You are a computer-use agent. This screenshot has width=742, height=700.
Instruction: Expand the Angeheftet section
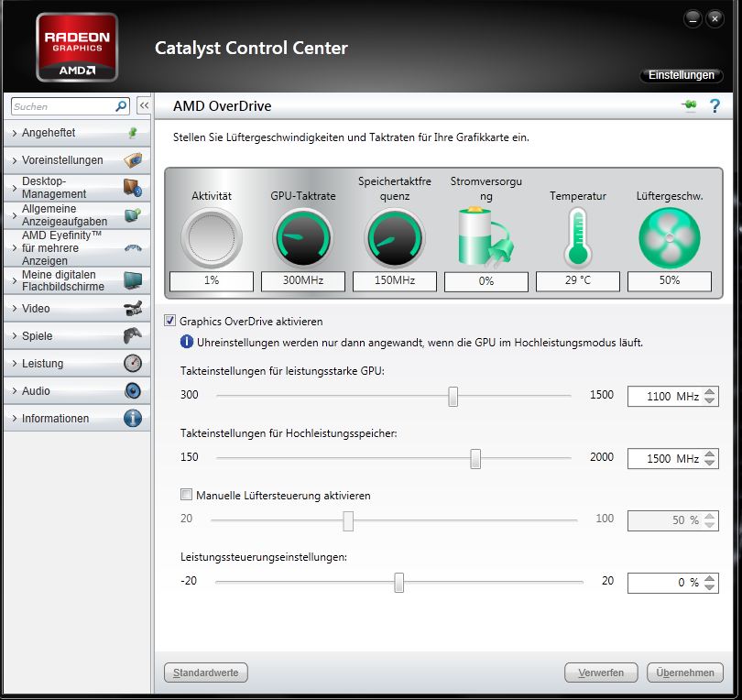click(15, 133)
